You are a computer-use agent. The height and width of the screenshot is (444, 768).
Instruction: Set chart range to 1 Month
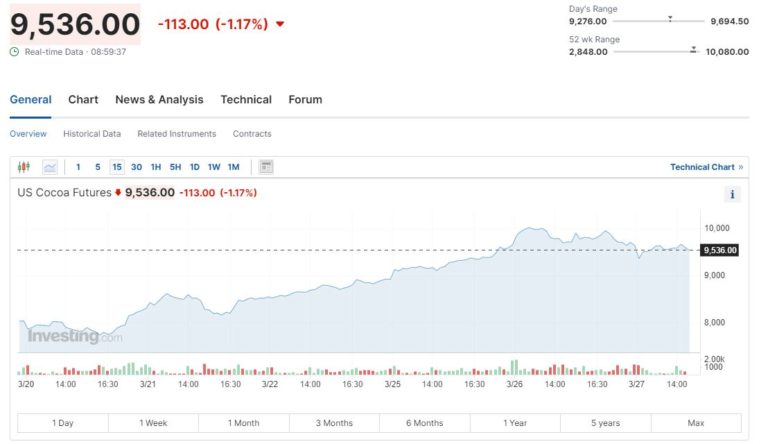click(x=244, y=423)
